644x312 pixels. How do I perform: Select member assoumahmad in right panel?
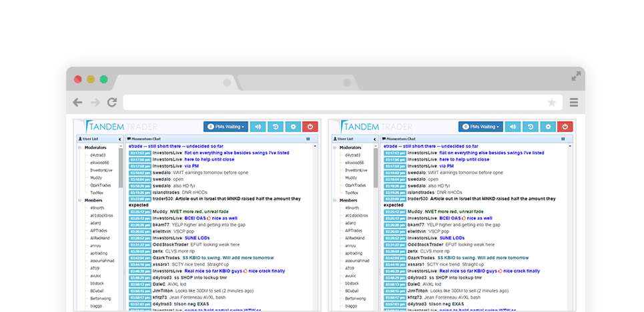point(357,261)
